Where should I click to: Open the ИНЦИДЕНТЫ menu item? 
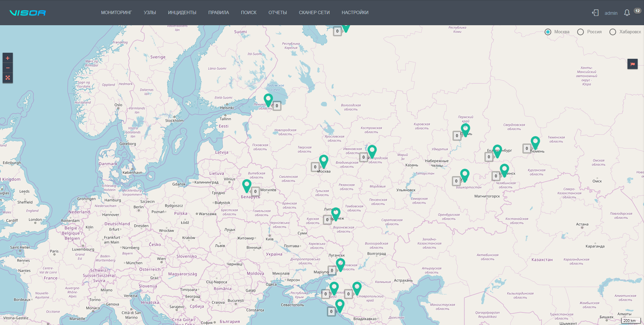tap(182, 12)
